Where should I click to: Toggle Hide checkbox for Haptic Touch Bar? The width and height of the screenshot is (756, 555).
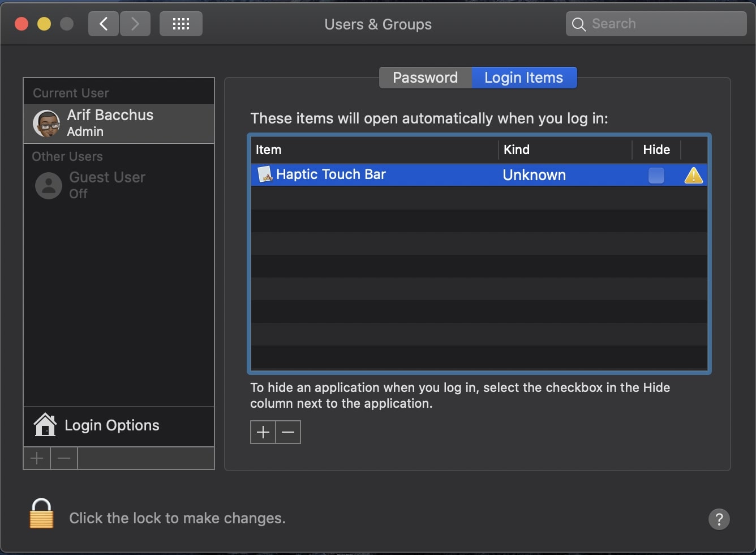pyautogui.click(x=656, y=175)
